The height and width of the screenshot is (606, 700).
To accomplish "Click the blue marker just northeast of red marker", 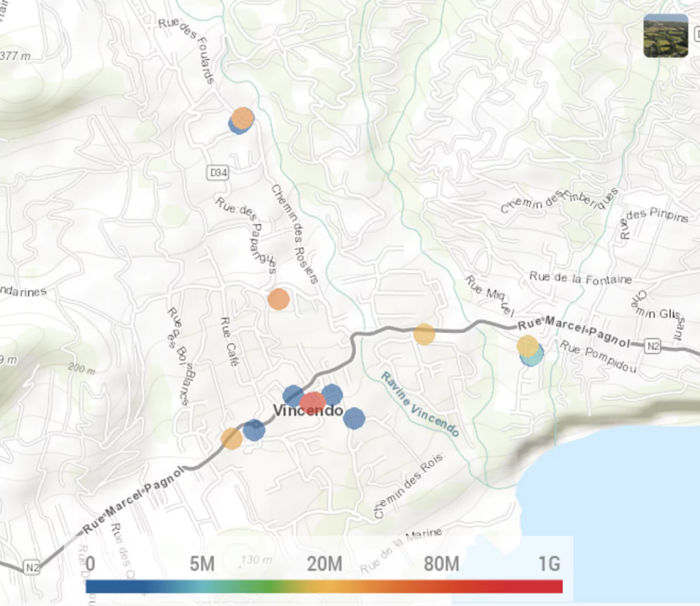I will [x=332, y=394].
